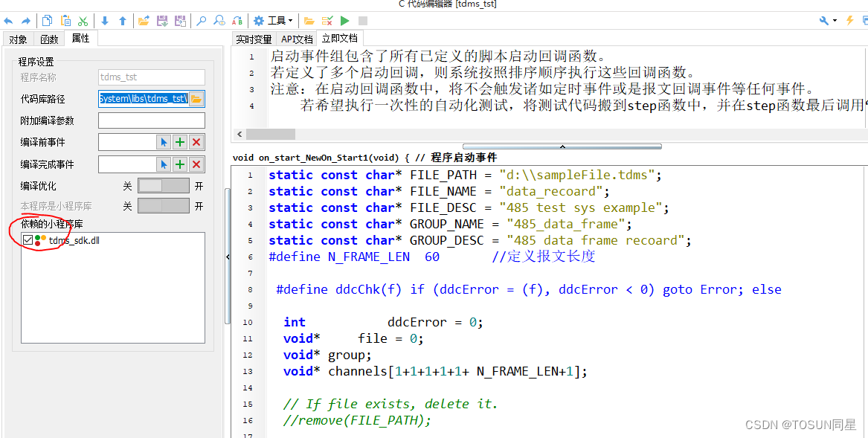Click the '#define N_FRAME_LEN 60' line

[x=432, y=257]
